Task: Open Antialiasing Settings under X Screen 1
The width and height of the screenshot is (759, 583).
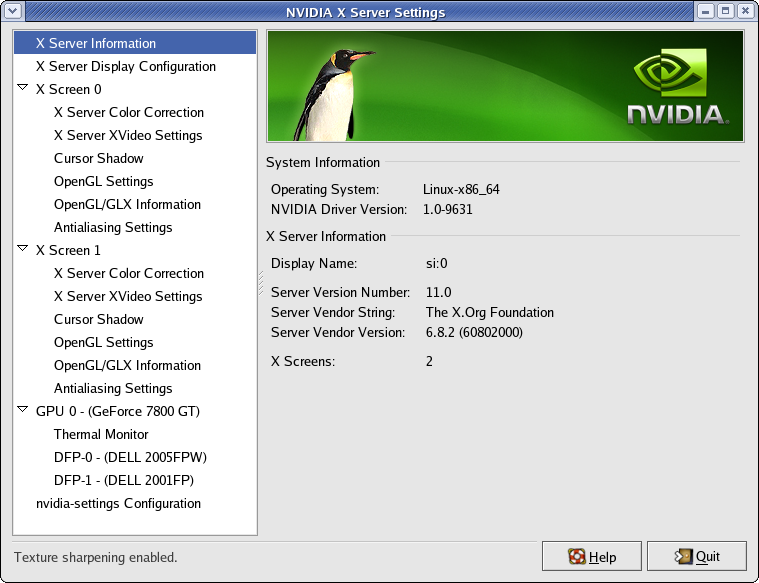Action: point(113,388)
